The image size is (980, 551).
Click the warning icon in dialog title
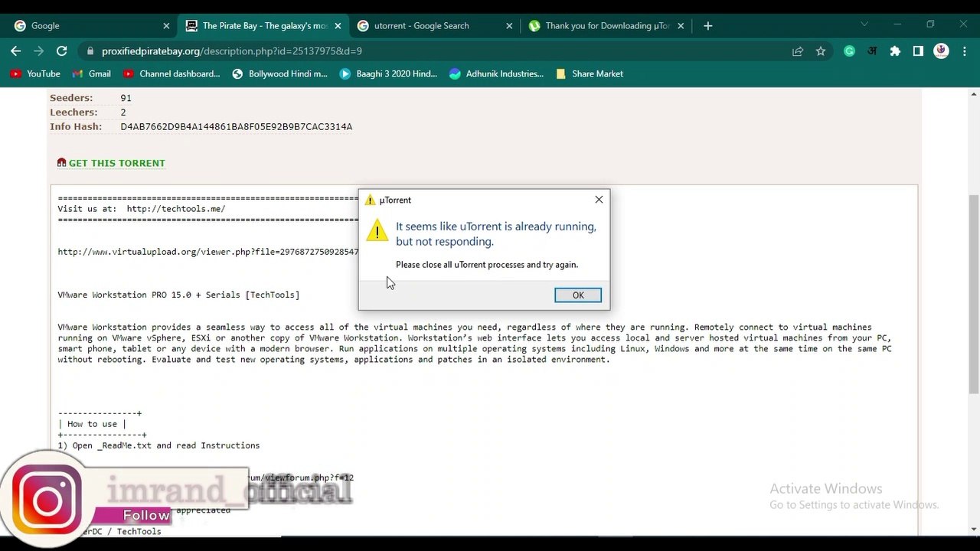pos(371,201)
